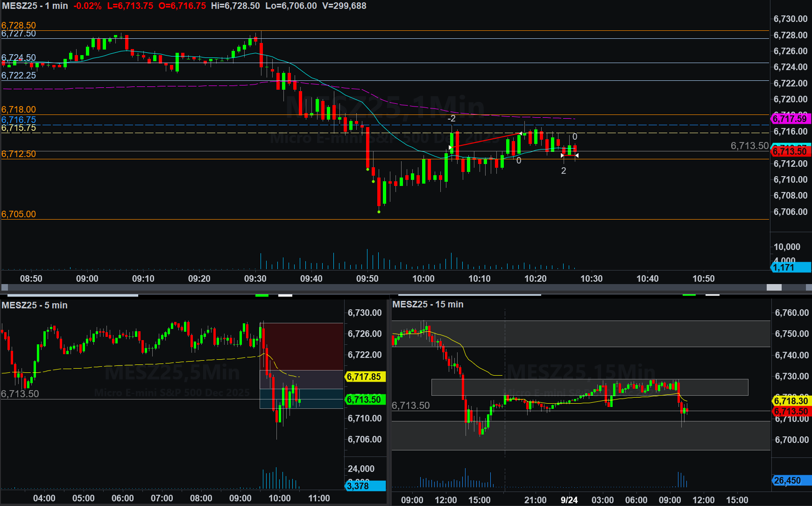
Task: Click the left end button of the horizontal scrollbar
Action: (x=5, y=287)
